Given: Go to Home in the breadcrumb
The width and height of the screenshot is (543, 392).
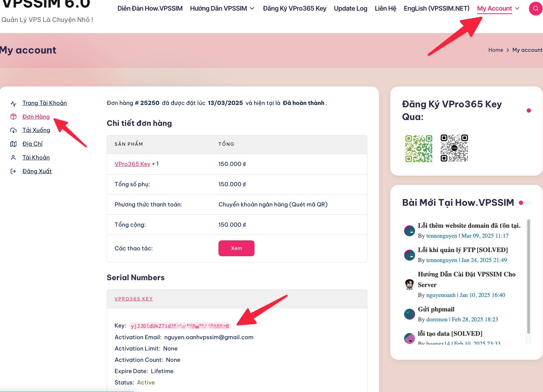Looking at the screenshot, I should click(495, 50).
